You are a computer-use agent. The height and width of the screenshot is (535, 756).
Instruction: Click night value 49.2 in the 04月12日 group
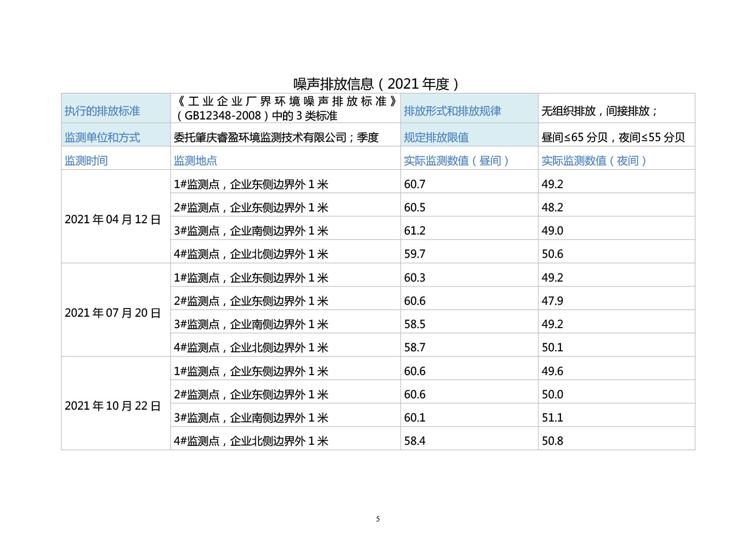(617, 182)
